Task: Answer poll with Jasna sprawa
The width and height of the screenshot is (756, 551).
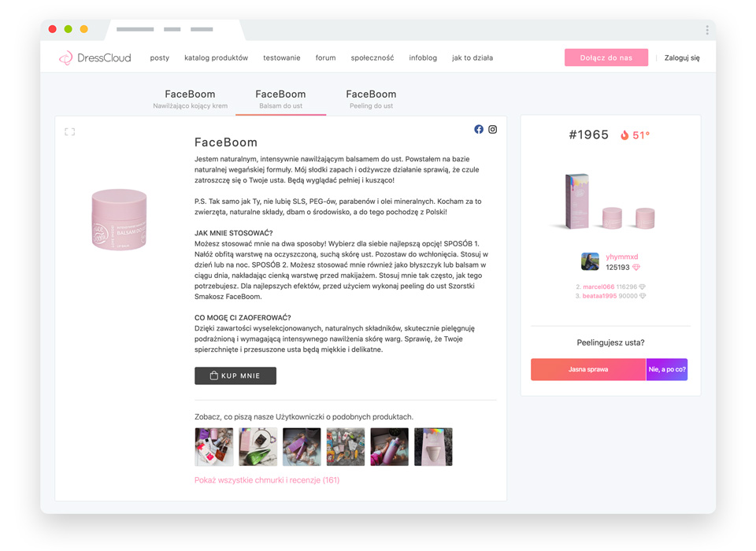Action: [588, 369]
